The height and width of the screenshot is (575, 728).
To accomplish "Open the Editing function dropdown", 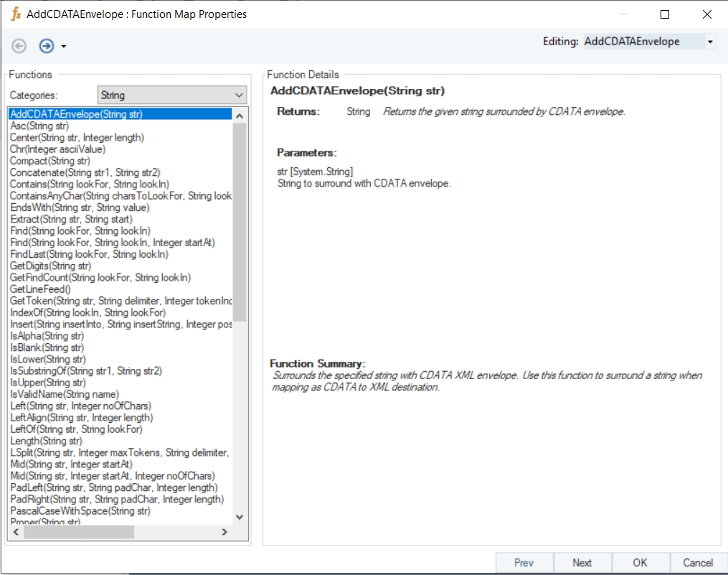I will (x=709, y=42).
